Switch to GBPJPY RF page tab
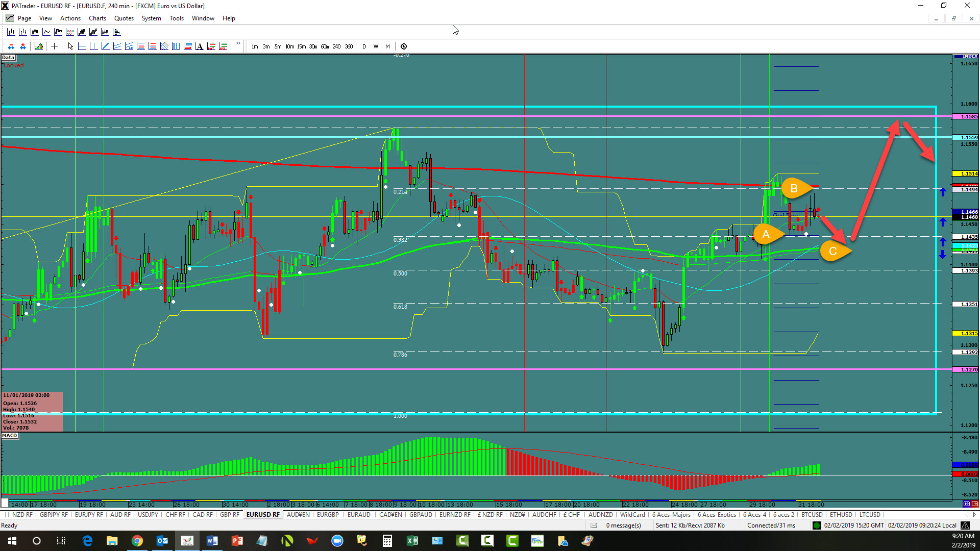 (54, 514)
